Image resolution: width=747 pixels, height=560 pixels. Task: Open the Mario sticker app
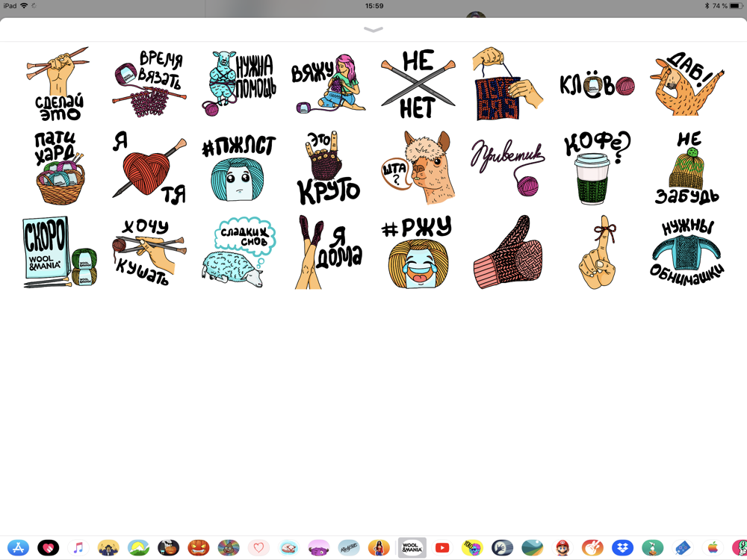562,547
